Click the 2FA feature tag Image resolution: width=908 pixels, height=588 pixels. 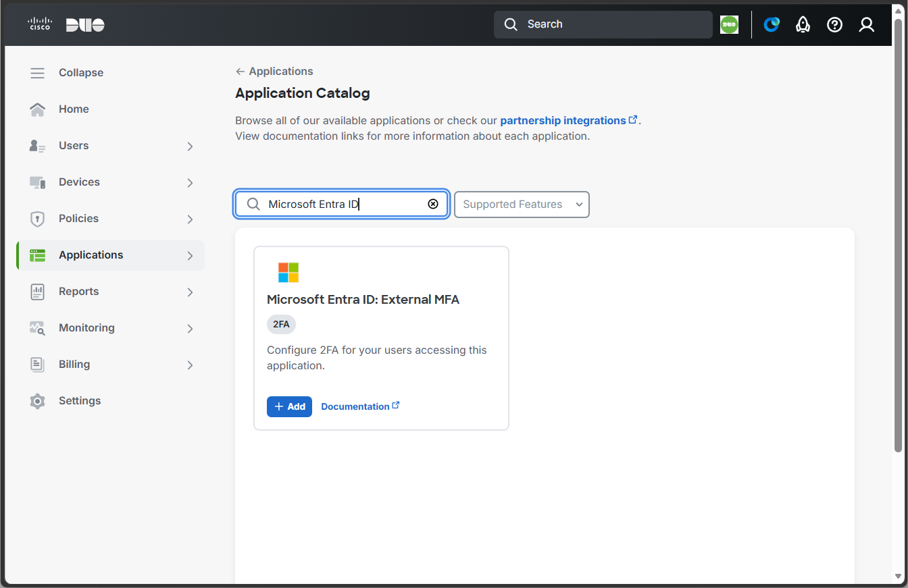(281, 325)
